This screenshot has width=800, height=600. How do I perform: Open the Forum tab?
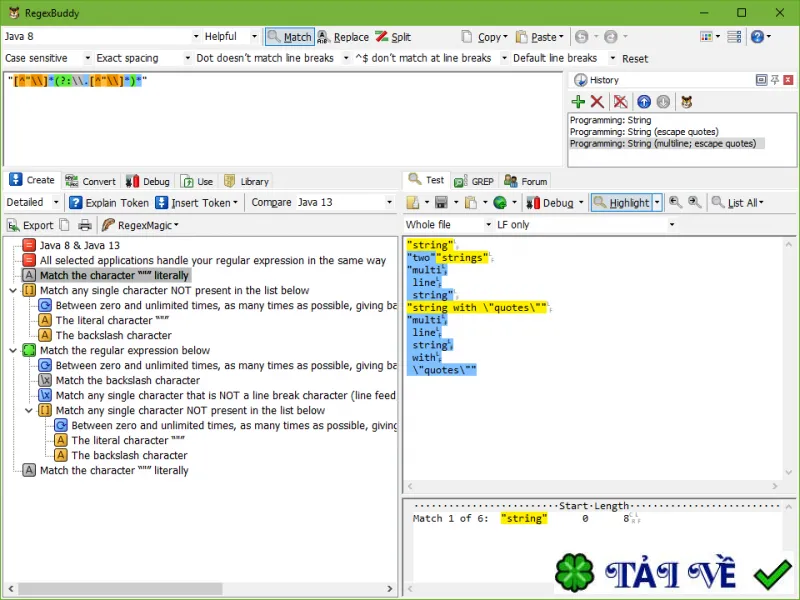[x=526, y=182]
